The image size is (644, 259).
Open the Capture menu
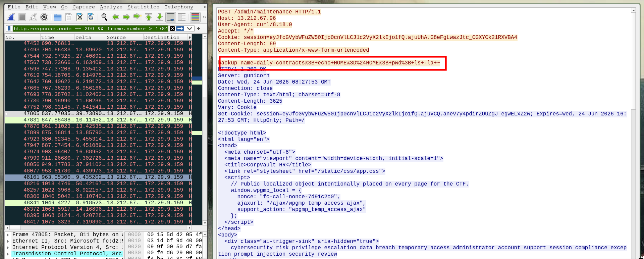click(x=84, y=7)
